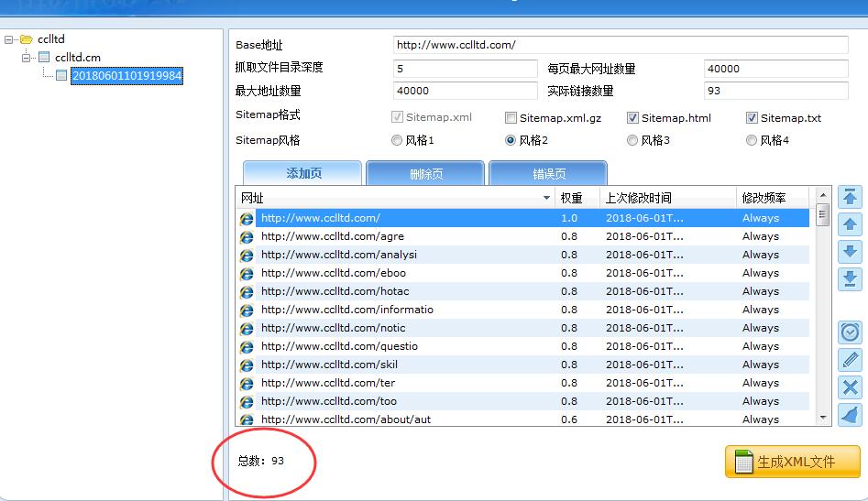Switch to the 添加页 tab
The height and width of the screenshot is (501, 868).
click(x=302, y=173)
